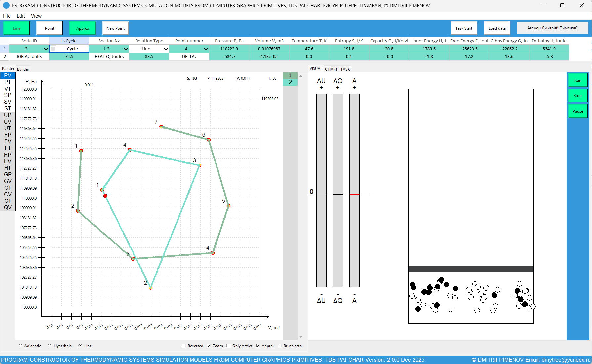Image resolution: width=592 pixels, height=364 pixels.
Task: Click the Task Start button
Action: click(x=464, y=28)
